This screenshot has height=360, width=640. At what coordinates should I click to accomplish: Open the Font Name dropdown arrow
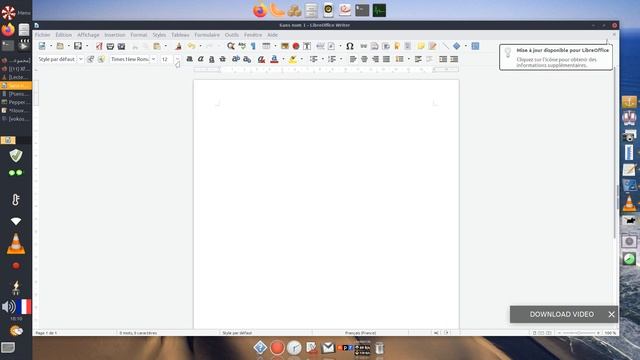point(153,59)
